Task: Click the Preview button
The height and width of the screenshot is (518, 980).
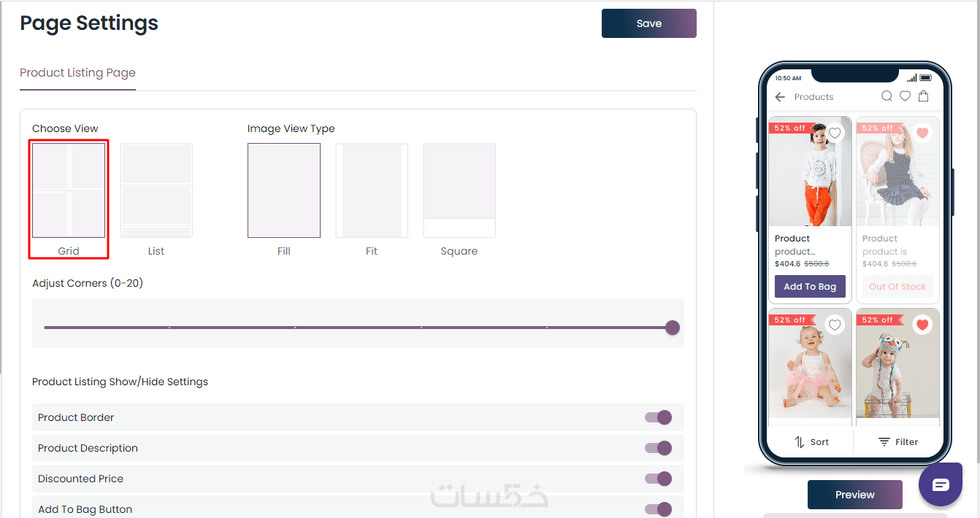Action: pyautogui.click(x=855, y=495)
